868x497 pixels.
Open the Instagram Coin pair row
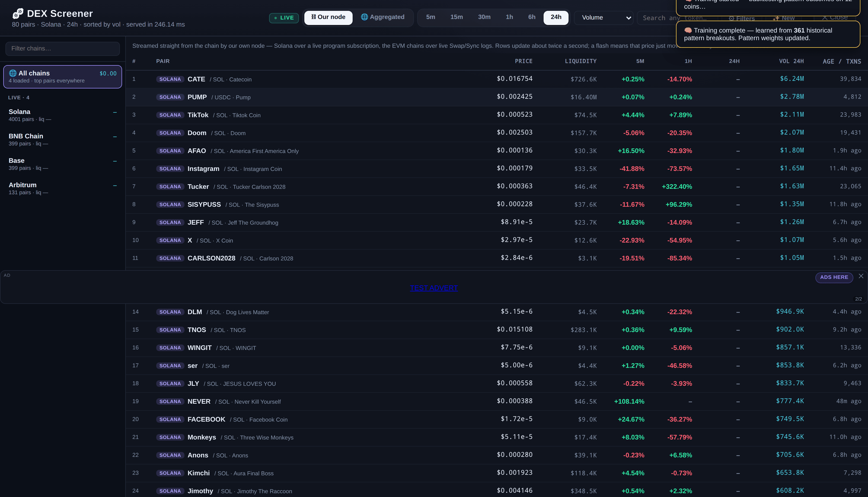pyautogui.click(x=496, y=169)
